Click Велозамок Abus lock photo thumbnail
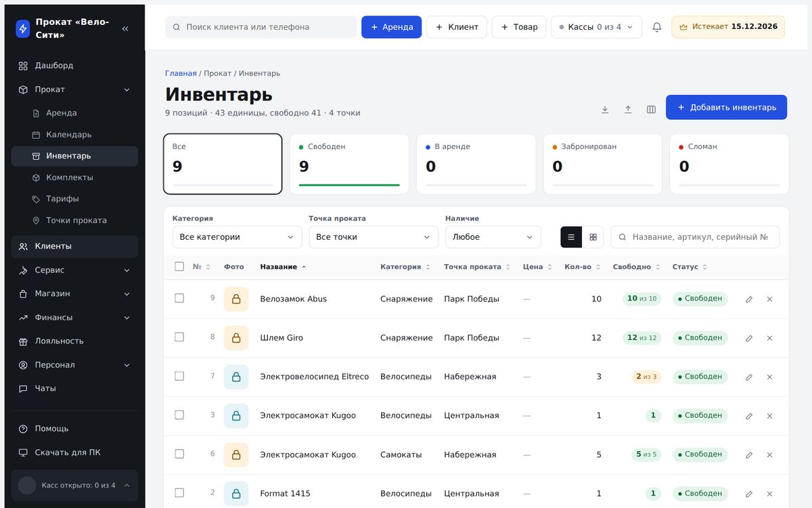 (x=236, y=299)
